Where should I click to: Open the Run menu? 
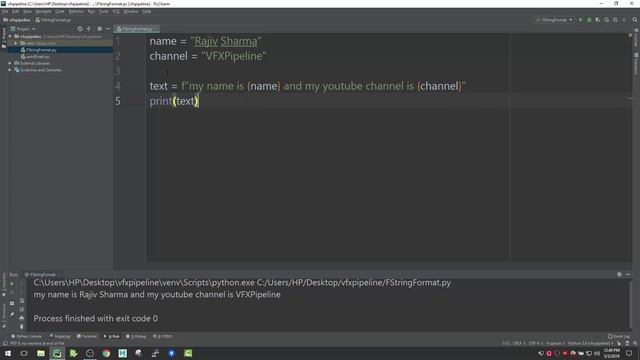pos(91,11)
